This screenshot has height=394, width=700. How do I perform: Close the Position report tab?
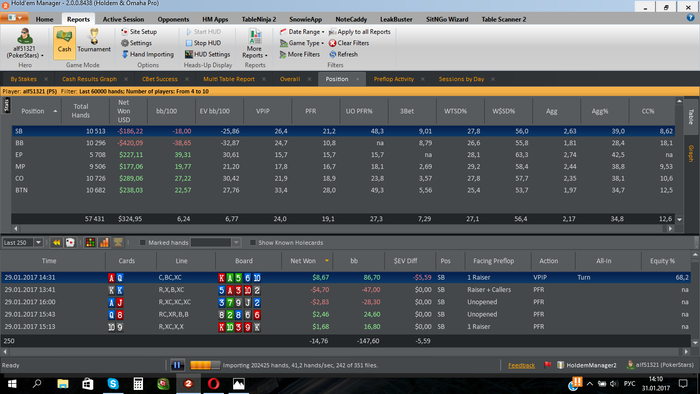coord(358,79)
